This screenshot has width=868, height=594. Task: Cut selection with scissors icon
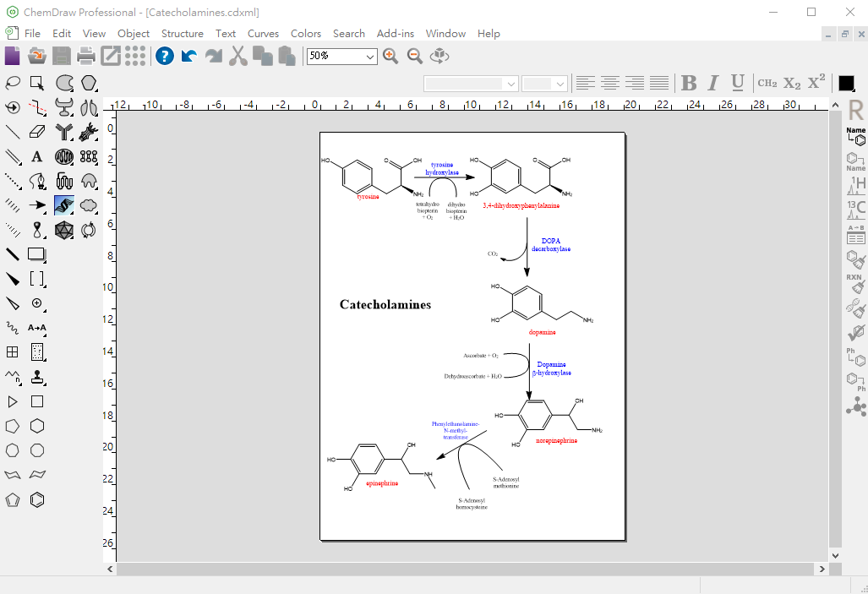[x=238, y=56]
